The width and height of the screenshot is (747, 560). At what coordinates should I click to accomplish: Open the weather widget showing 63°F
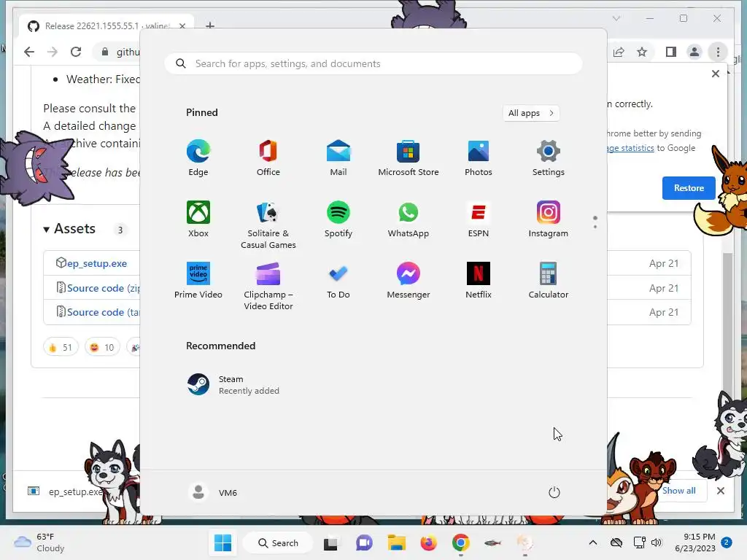[x=39, y=542]
